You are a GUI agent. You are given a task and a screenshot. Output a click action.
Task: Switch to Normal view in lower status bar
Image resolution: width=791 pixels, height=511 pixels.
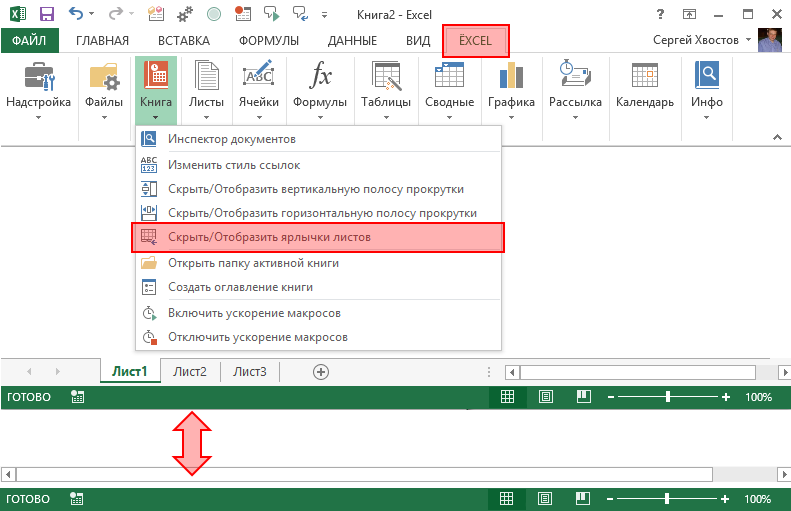click(x=506, y=499)
